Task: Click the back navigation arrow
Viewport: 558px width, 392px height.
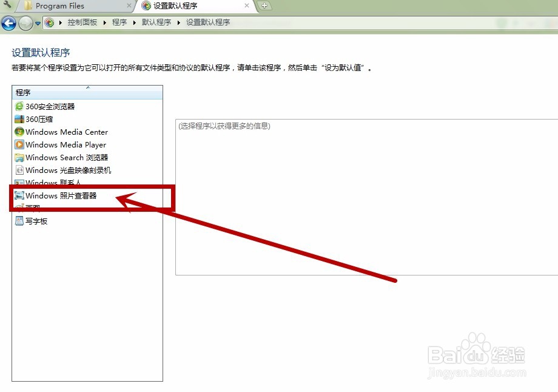Action: click(x=8, y=22)
